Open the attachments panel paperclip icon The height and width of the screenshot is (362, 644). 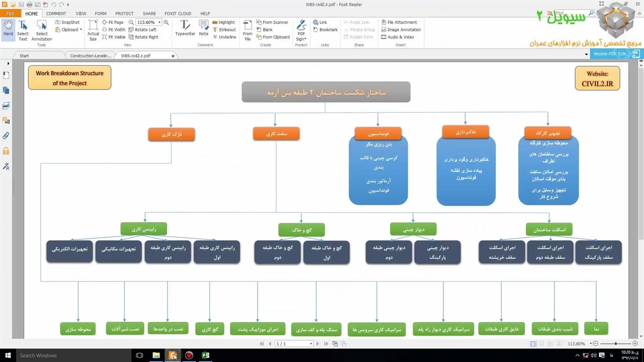[6, 136]
